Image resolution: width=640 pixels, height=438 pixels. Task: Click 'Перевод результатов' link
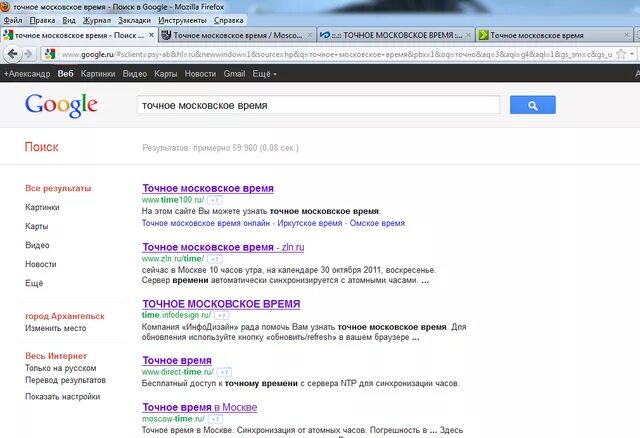[65, 380]
